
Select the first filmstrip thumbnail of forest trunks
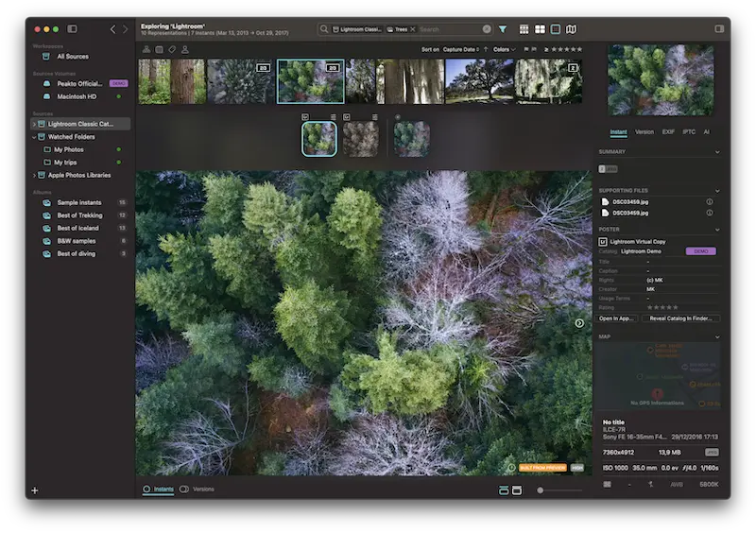point(172,81)
